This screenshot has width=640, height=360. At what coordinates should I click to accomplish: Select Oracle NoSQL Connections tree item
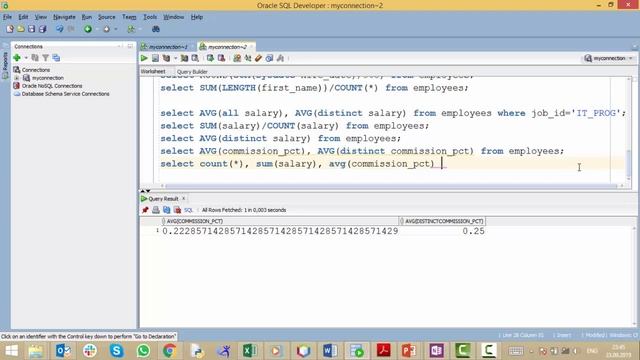pos(48,86)
